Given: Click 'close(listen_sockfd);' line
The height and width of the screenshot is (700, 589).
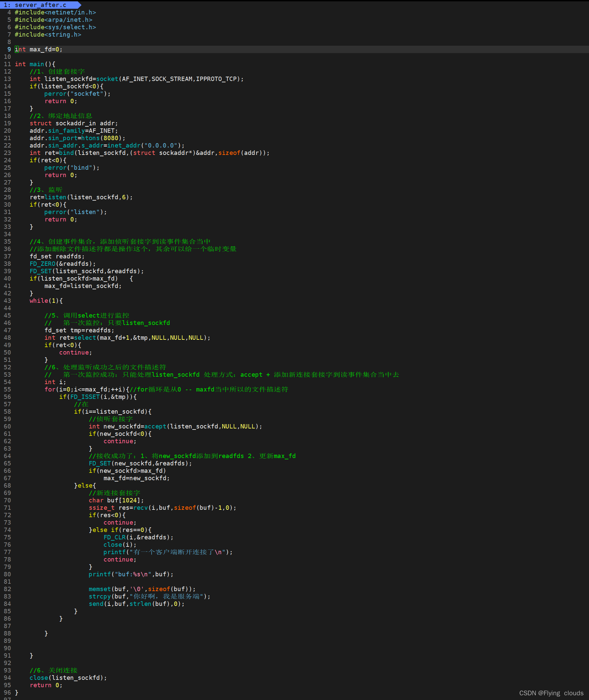Looking at the screenshot, I should click(x=68, y=678).
